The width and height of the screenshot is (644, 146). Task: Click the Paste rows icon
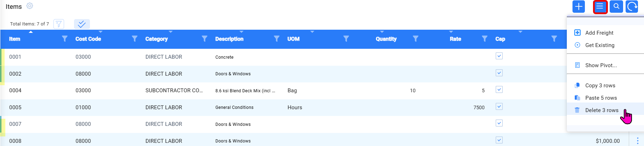[x=577, y=98]
